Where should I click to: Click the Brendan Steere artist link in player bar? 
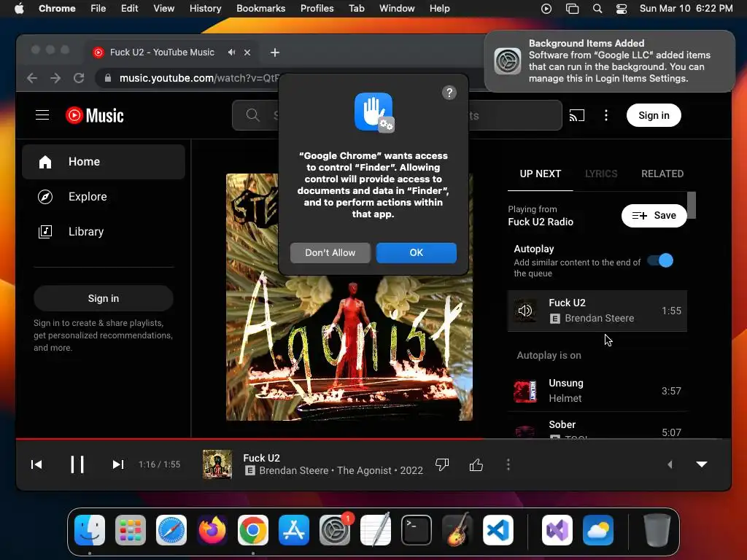293,470
